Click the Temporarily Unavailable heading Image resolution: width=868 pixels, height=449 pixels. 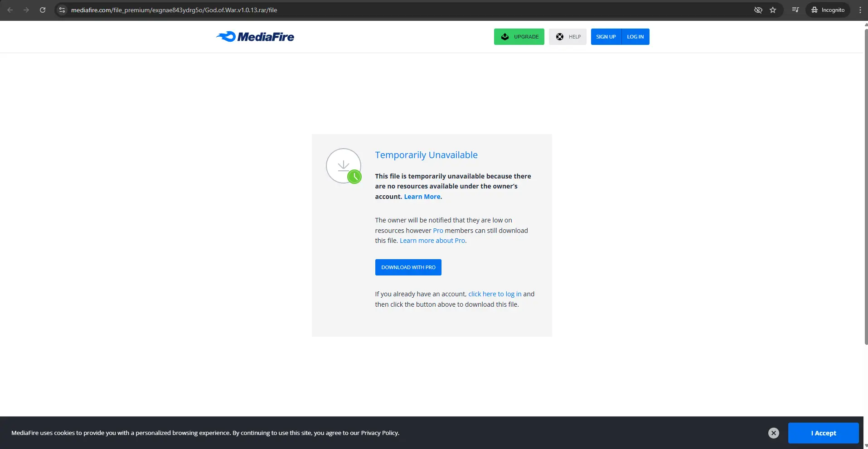coord(426,155)
